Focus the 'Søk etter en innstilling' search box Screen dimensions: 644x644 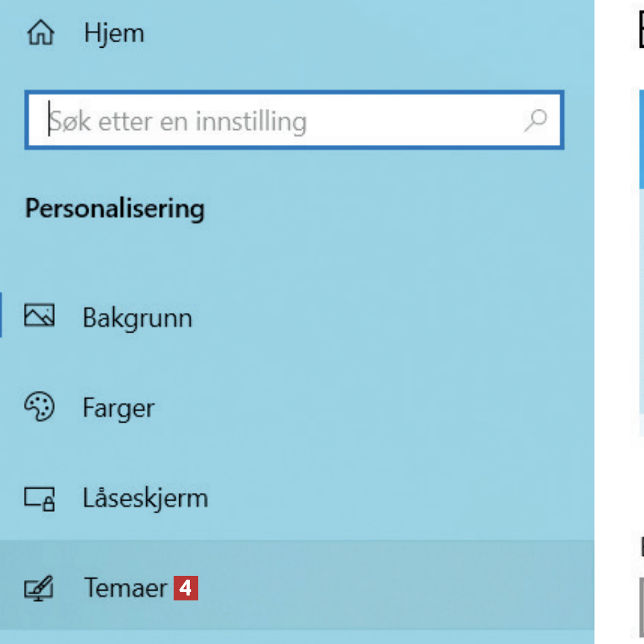click(x=281, y=122)
